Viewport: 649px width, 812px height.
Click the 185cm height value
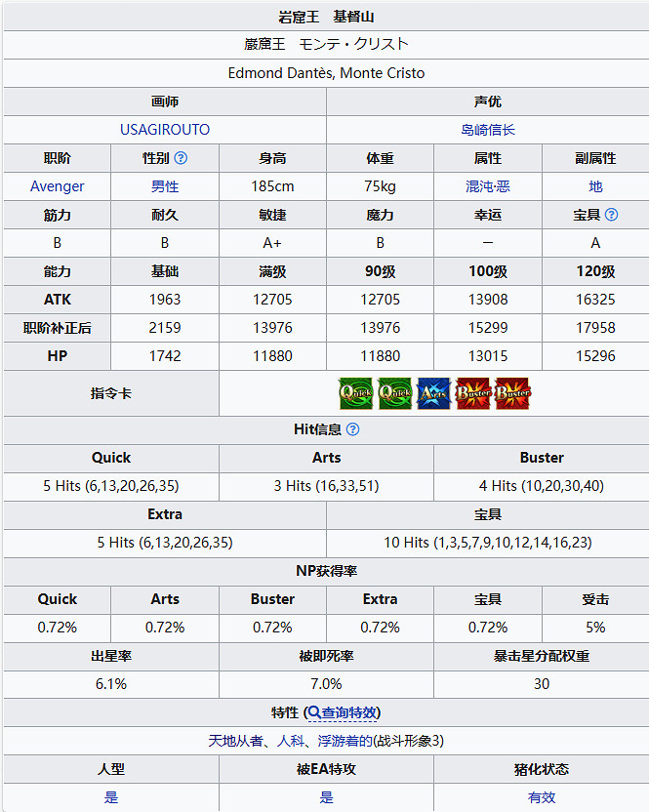pos(272,186)
